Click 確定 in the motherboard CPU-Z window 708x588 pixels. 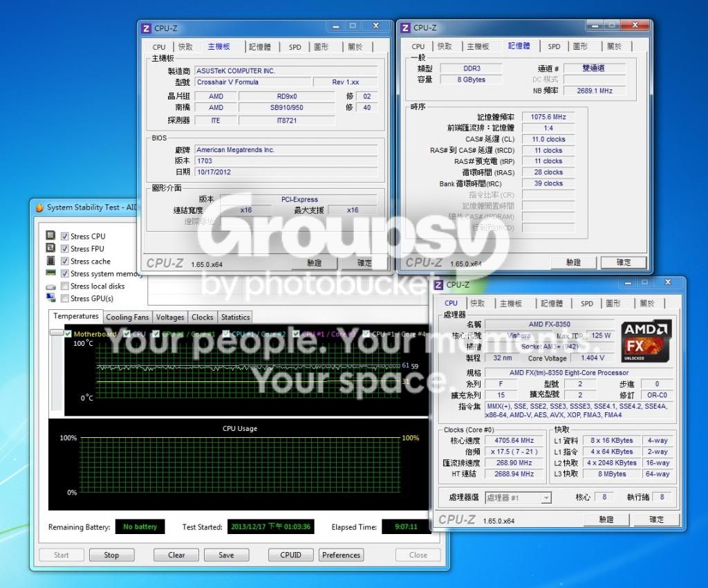click(365, 263)
